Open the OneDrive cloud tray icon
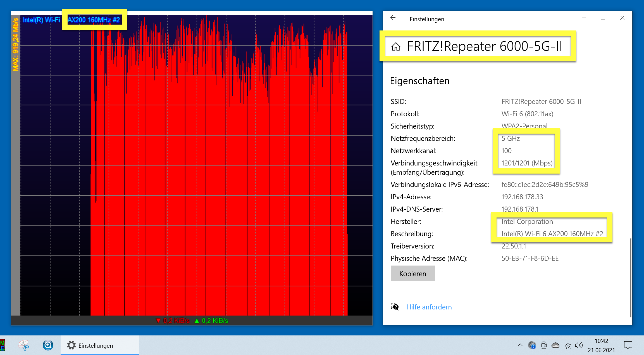The width and height of the screenshot is (644, 355). 555,345
